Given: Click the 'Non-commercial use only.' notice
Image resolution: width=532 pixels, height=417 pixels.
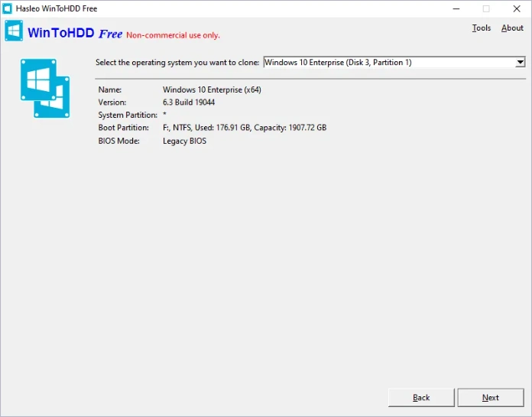Looking at the screenshot, I should coord(173,35).
